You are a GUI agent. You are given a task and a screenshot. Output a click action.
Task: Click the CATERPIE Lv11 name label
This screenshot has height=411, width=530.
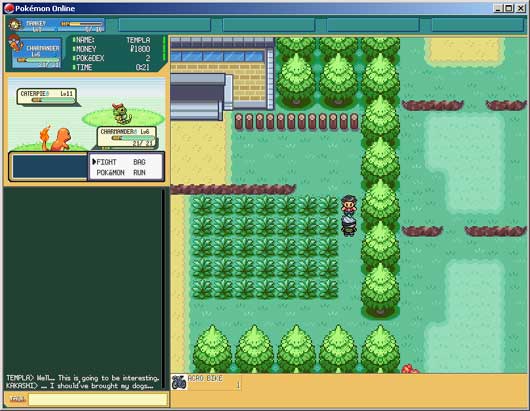click(x=46, y=93)
